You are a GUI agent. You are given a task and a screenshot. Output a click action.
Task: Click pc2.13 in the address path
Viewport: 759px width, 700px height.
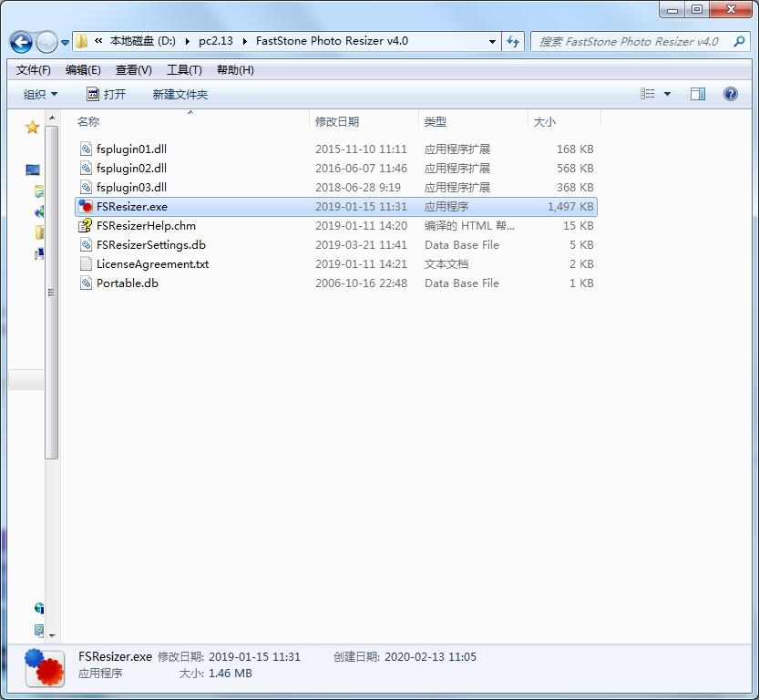click(216, 41)
